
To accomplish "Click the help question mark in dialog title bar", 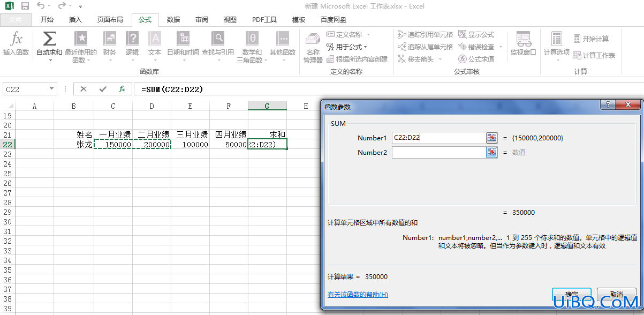I will click(x=607, y=106).
